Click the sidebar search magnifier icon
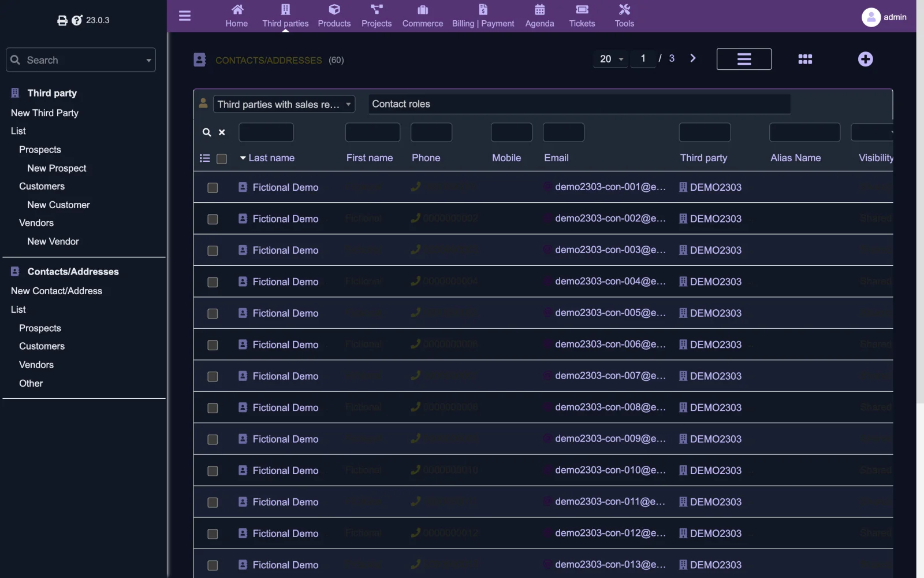924x578 pixels. [16, 60]
